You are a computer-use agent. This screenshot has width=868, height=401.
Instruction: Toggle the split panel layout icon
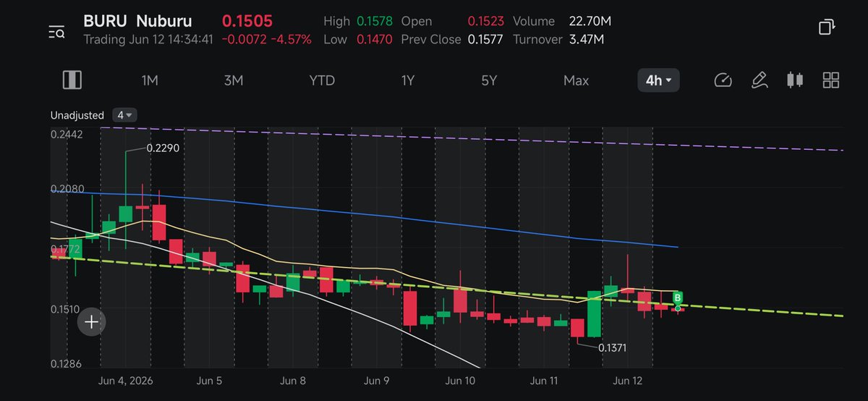(x=72, y=80)
